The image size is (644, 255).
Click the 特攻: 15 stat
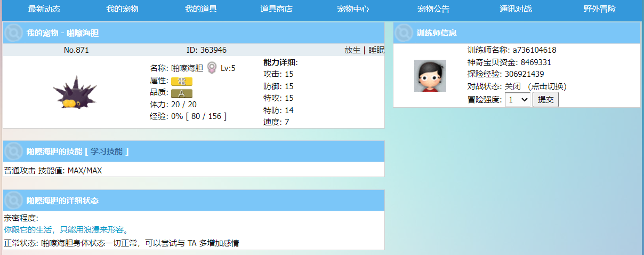click(x=278, y=98)
